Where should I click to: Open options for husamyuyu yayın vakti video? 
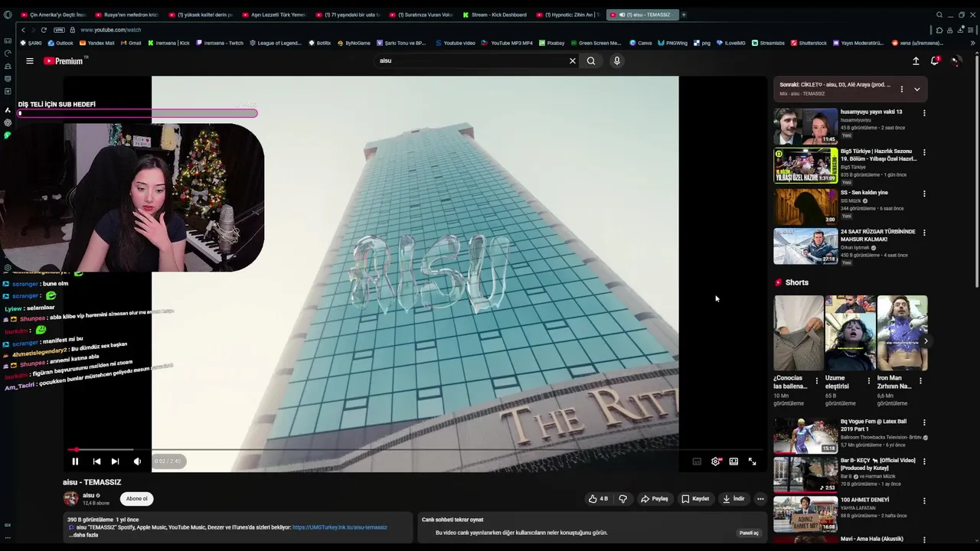tap(924, 112)
